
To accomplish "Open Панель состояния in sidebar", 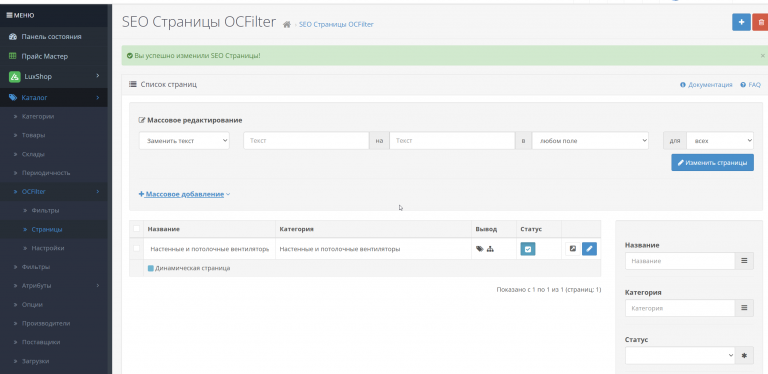I will pos(51,37).
